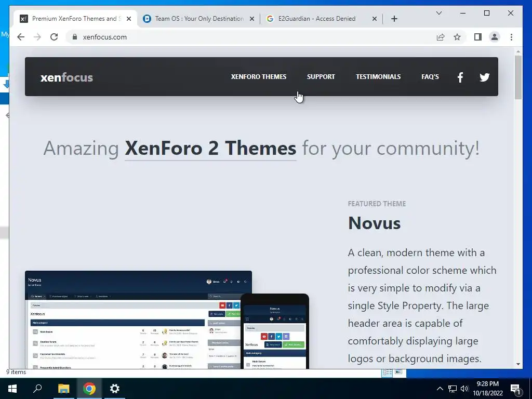
Task: Click the padlock site info icon
Action: [x=75, y=37]
